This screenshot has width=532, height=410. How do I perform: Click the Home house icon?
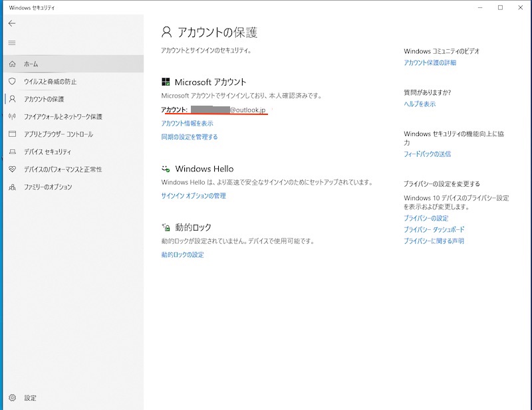(x=12, y=64)
